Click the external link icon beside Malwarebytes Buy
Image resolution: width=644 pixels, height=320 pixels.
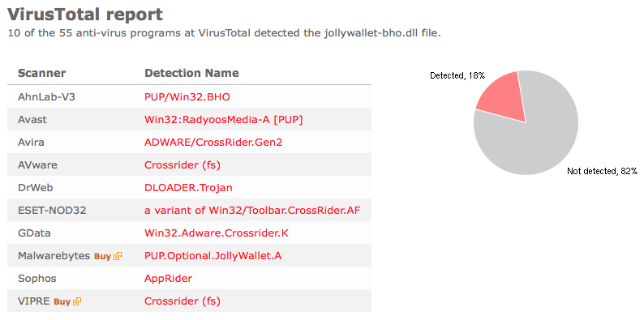tap(118, 257)
